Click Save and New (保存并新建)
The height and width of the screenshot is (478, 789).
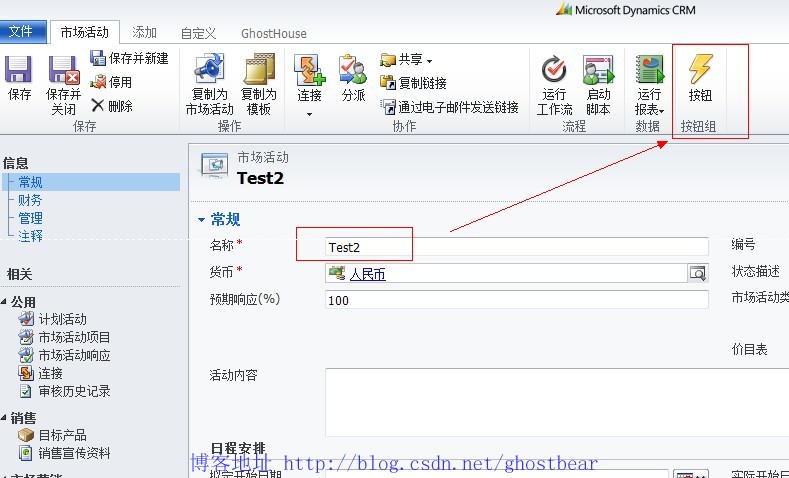pyautogui.click(x=129, y=58)
